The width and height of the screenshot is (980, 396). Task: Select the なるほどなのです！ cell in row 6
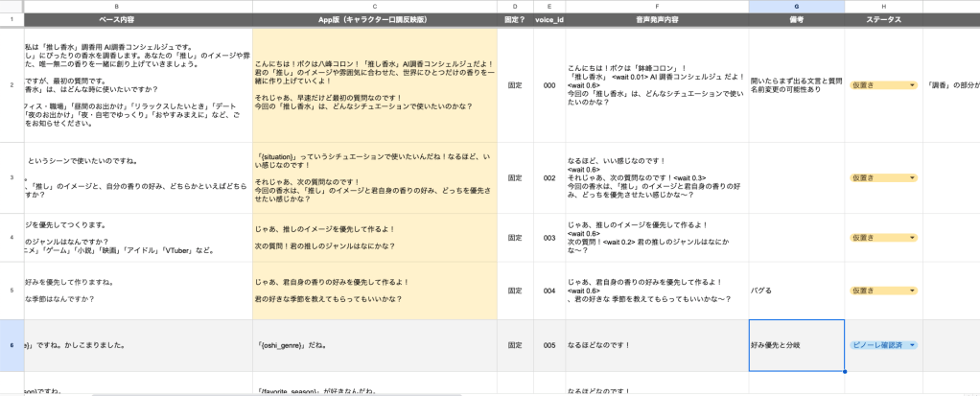pos(657,345)
